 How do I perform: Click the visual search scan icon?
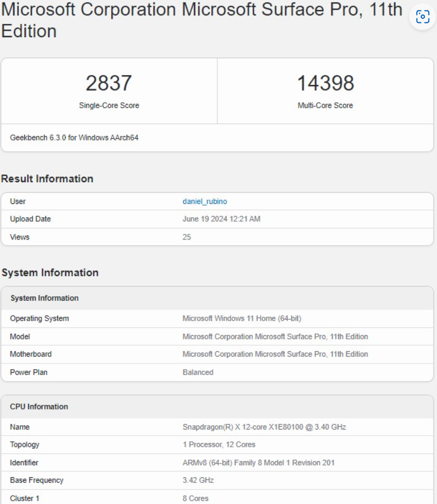click(x=423, y=17)
